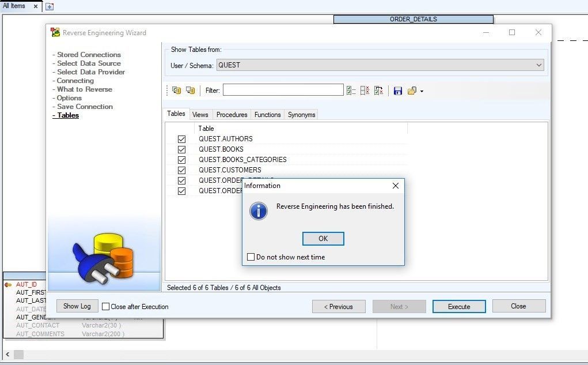Screen dimensions: 588x365
Task: Click the load selection folder icon
Action: pos(412,91)
